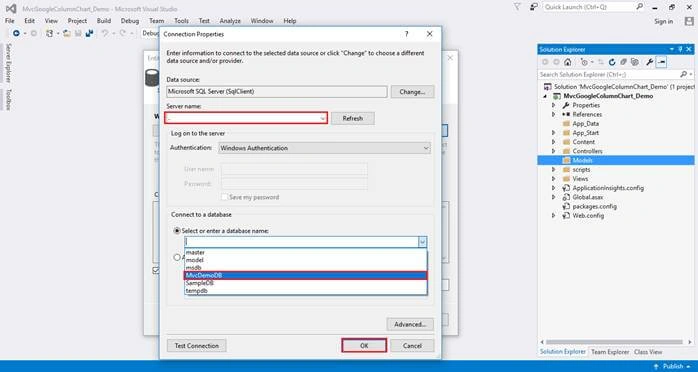Select SampleDB in the database list
Viewport: 698px width, 372px height.
point(306,283)
